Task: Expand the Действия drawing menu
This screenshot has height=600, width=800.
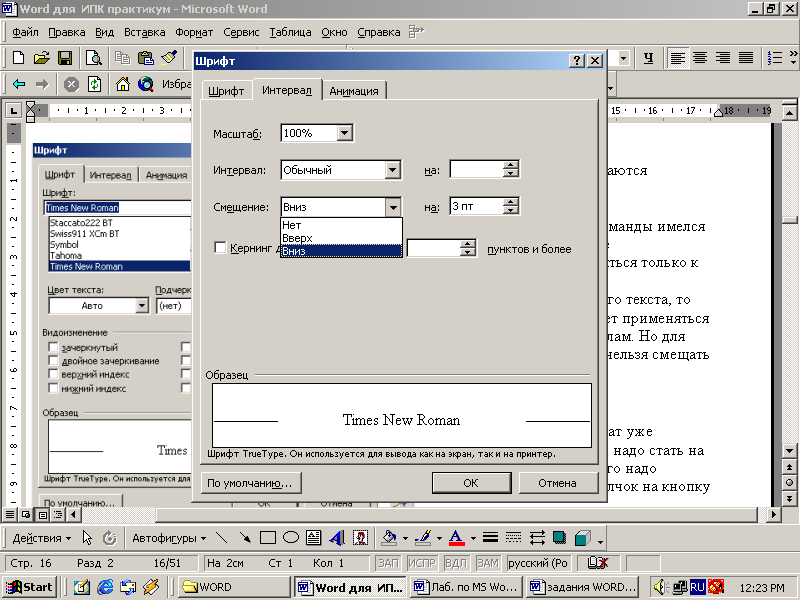Action: pos(42,538)
